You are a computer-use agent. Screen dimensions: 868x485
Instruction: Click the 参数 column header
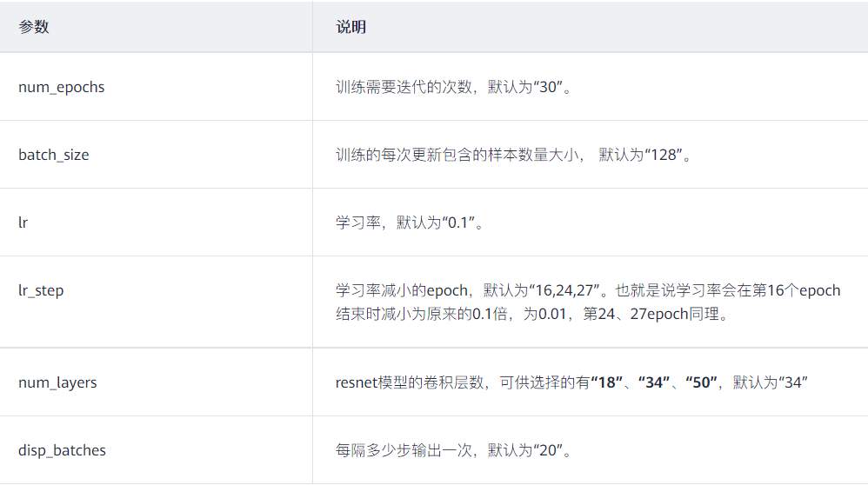pyautogui.click(x=34, y=27)
